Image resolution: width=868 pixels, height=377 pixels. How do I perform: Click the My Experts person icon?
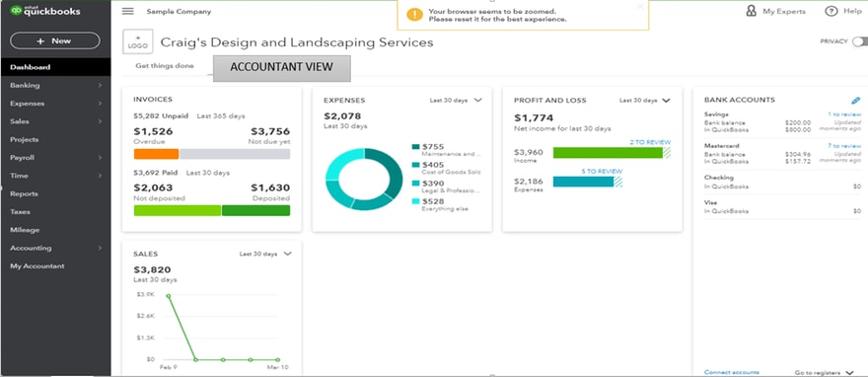click(x=751, y=11)
